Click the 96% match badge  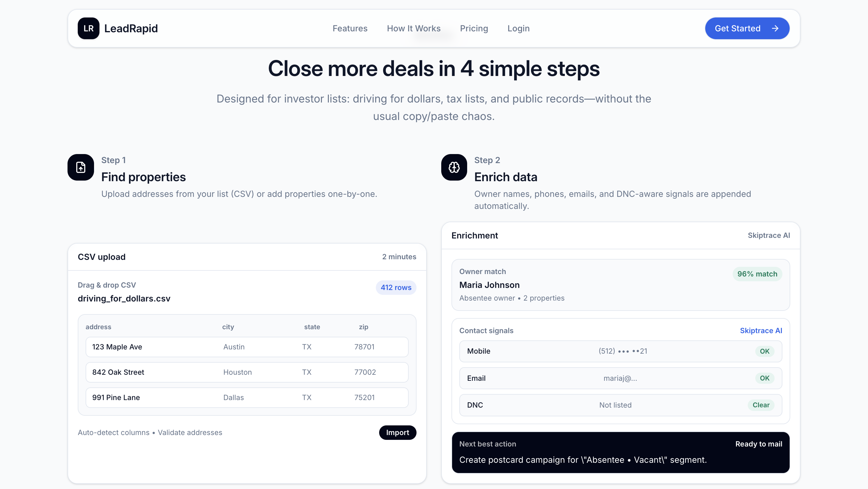(757, 274)
